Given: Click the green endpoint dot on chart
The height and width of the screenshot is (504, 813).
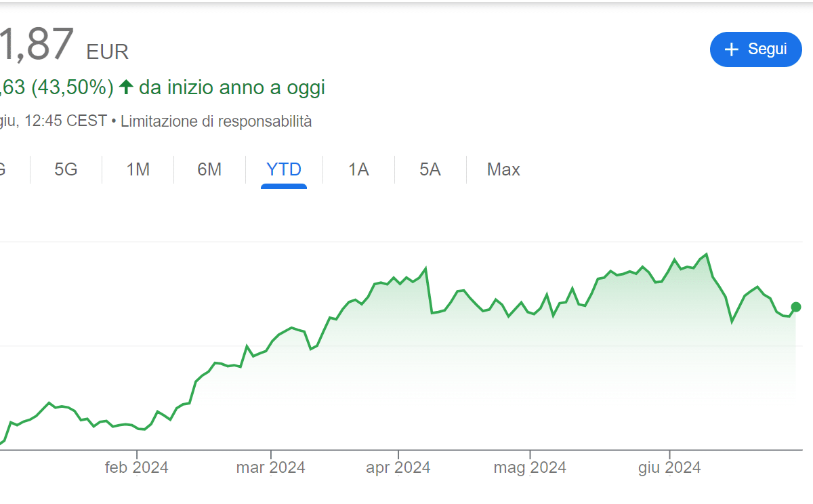Looking at the screenshot, I should tap(796, 307).
